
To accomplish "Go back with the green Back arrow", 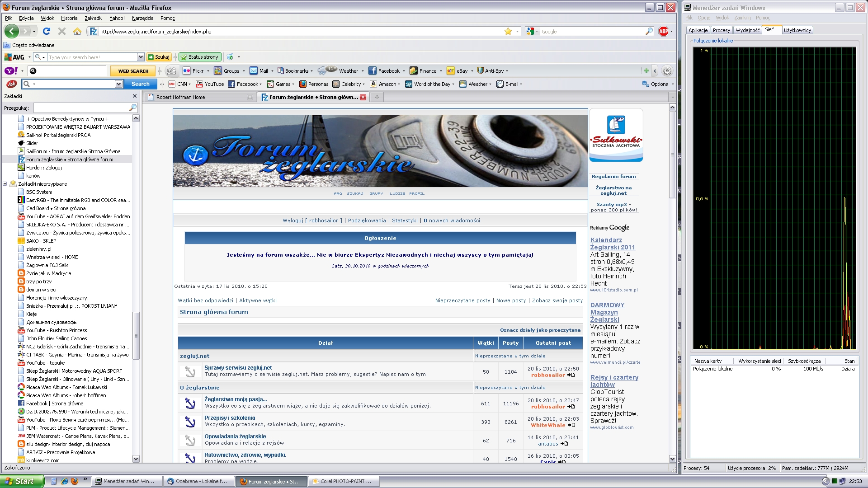I will tap(12, 31).
